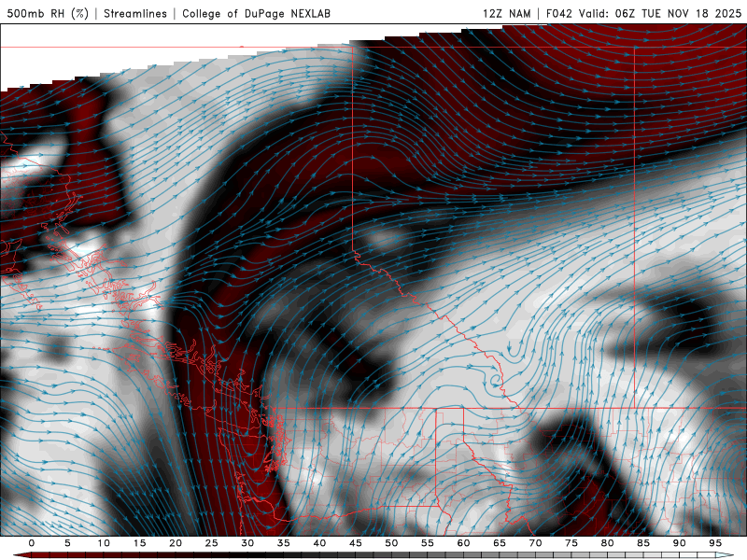747x560 pixels.
Task: Click the color scale label "85"
Action: tap(643, 543)
